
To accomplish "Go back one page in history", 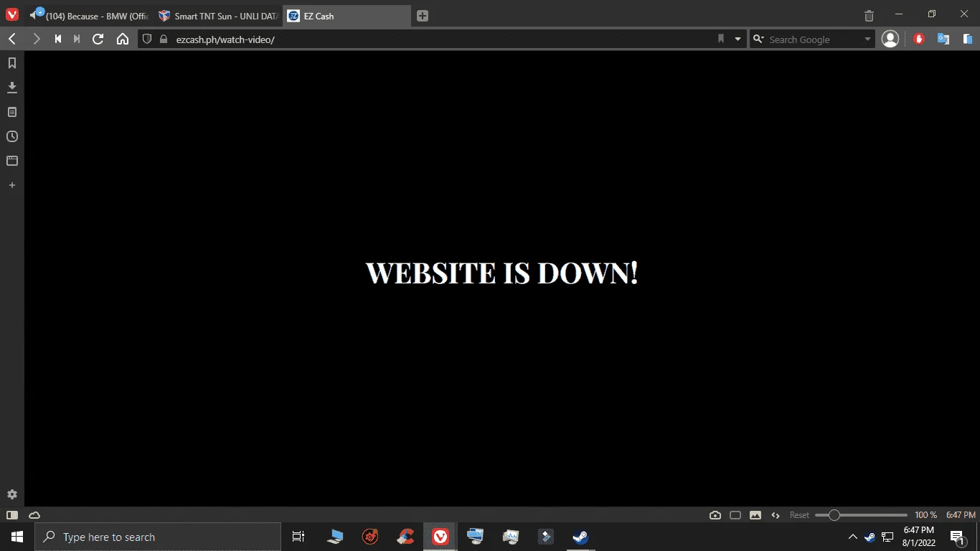I will pos(12,39).
